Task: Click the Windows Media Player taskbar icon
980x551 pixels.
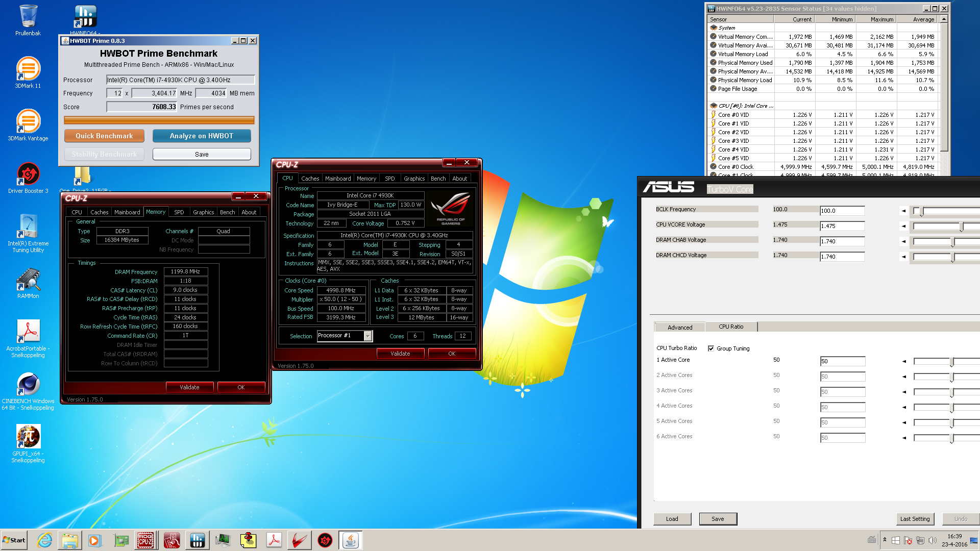Action: [95, 540]
